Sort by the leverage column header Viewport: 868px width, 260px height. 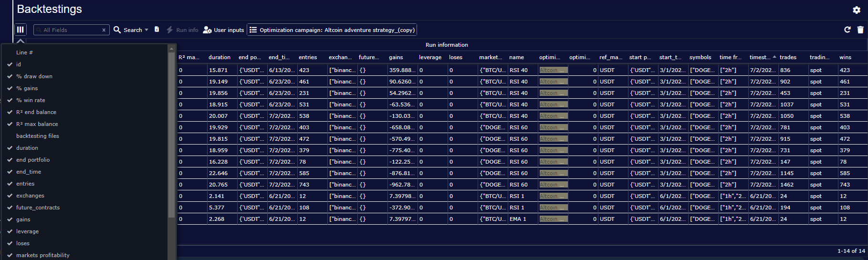pos(430,57)
